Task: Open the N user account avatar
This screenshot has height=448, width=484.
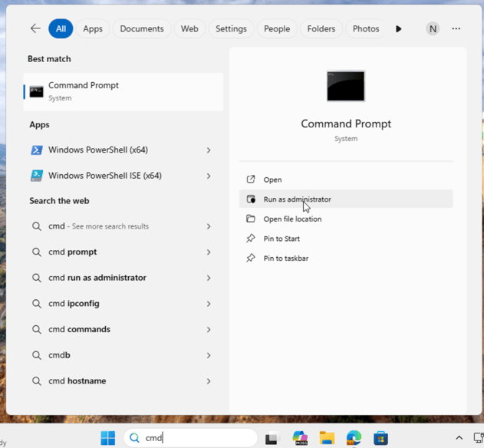Action: (433, 28)
